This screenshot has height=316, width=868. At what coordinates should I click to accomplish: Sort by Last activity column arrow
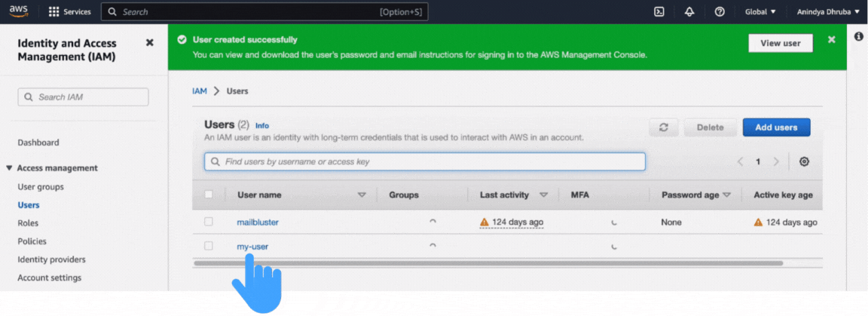543,195
